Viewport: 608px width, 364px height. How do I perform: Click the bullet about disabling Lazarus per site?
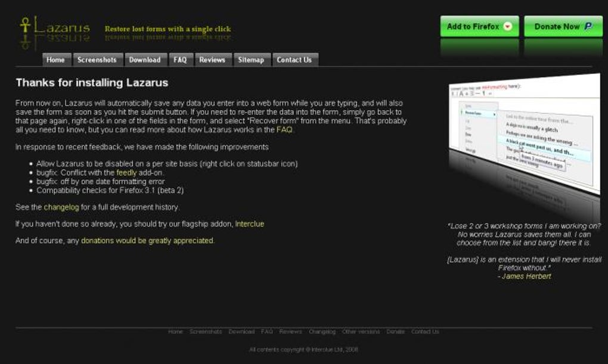(x=167, y=164)
